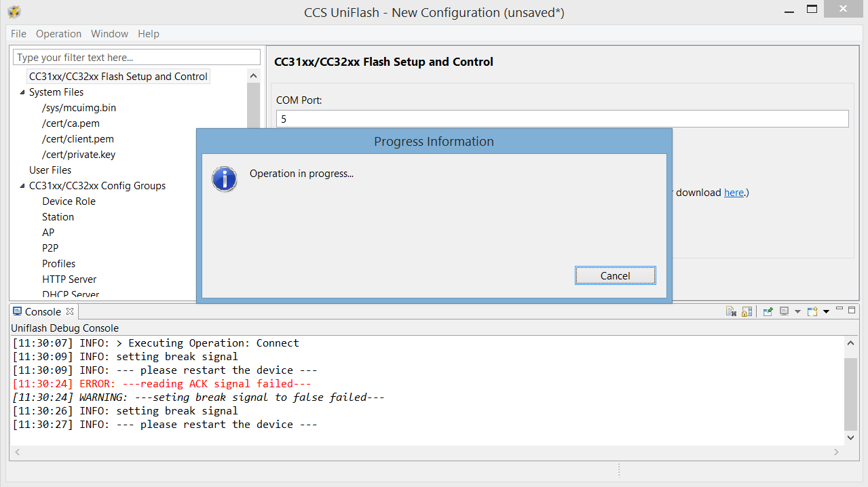Viewport: 868px width, 487px height.
Task: Click 'reading ACK signal failed' error line
Action: pos(162,384)
